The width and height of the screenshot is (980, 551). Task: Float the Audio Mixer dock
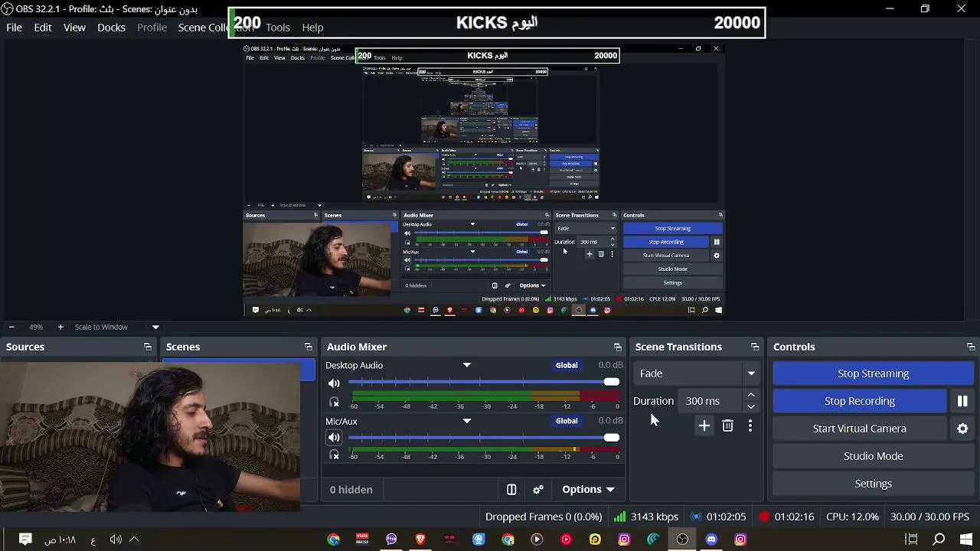coord(618,347)
